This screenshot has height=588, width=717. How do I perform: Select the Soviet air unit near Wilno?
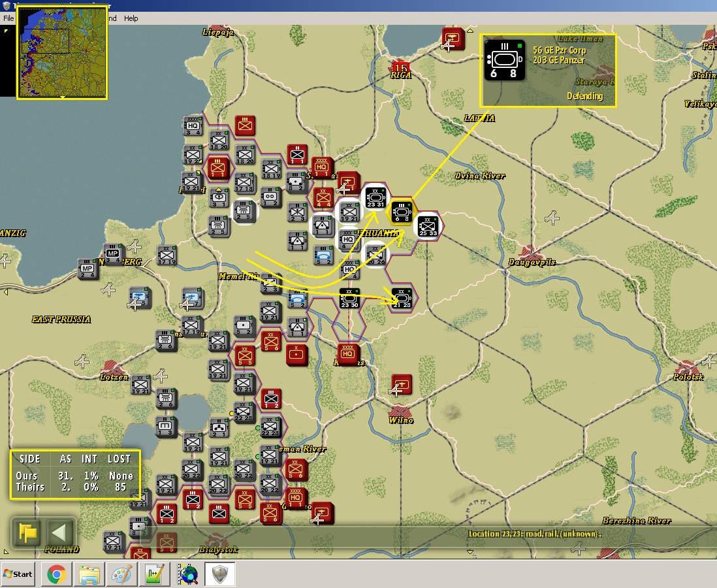pyautogui.click(x=402, y=384)
